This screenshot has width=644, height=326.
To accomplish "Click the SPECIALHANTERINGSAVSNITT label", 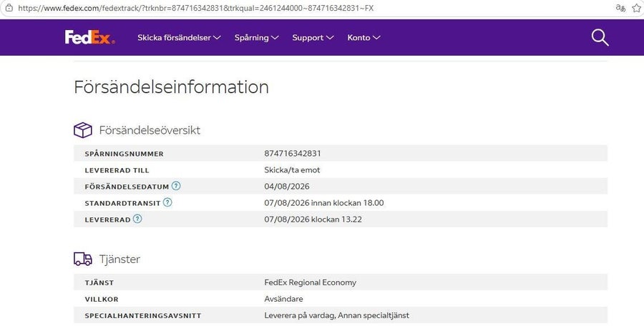I will (143, 316).
